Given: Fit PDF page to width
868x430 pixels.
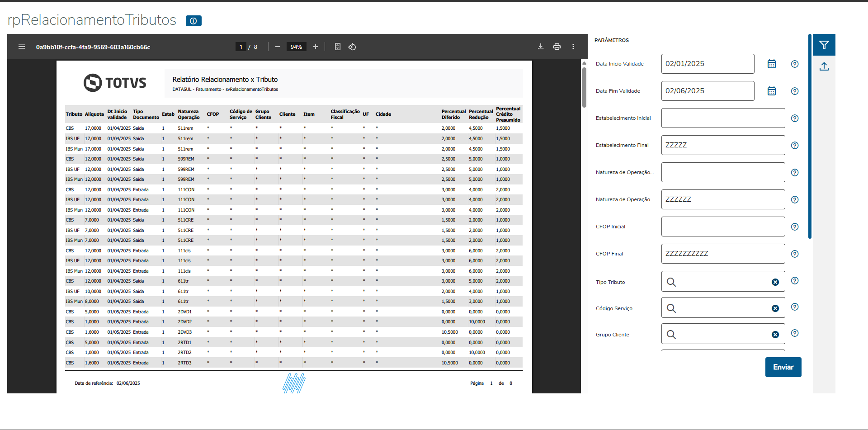Looking at the screenshot, I should [x=338, y=47].
